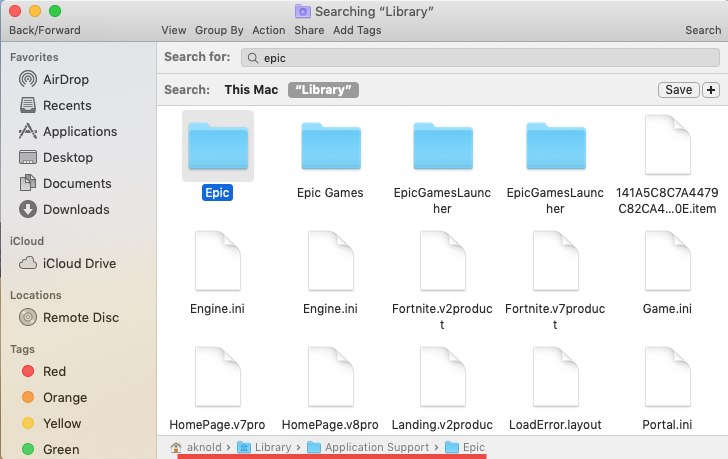
Task: Click the aknold home path item
Action: coord(196,447)
